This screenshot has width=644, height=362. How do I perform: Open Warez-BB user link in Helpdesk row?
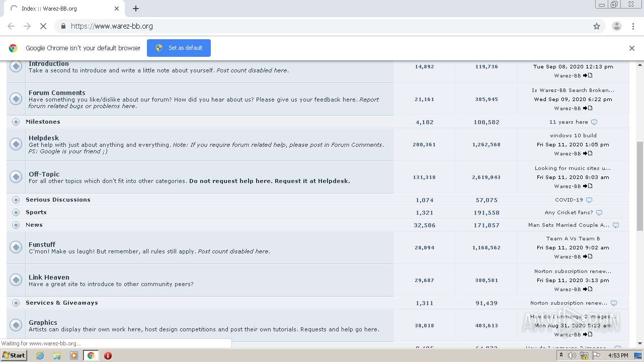pyautogui.click(x=568, y=153)
